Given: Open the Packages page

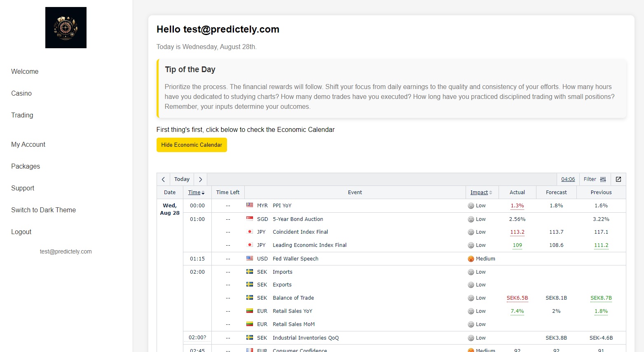Looking at the screenshot, I should pyautogui.click(x=25, y=166).
